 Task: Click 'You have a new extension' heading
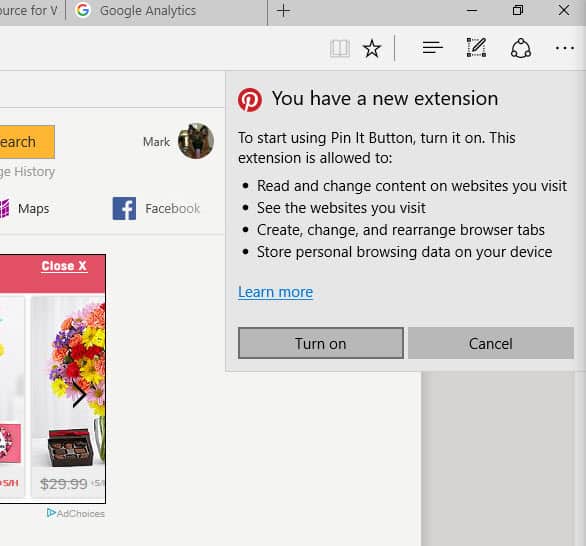tap(385, 99)
